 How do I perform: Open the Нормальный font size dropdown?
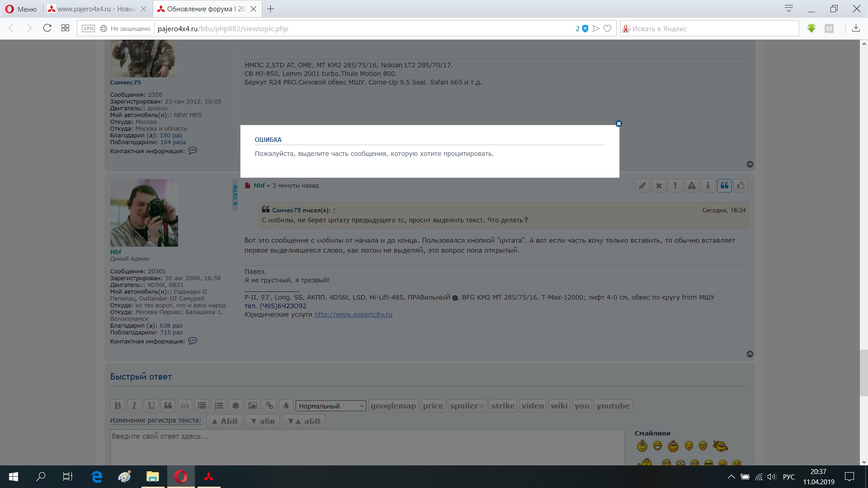[330, 406]
